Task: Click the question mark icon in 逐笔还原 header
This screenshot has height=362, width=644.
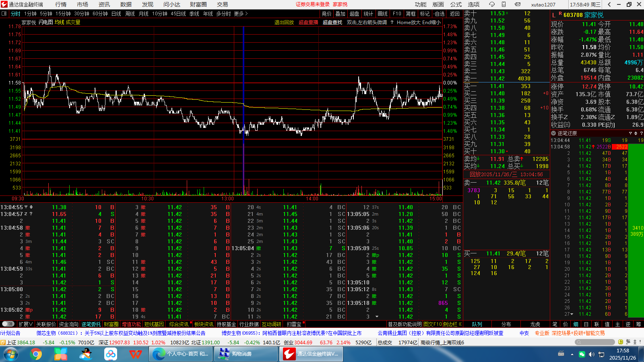Action: coord(641,133)
